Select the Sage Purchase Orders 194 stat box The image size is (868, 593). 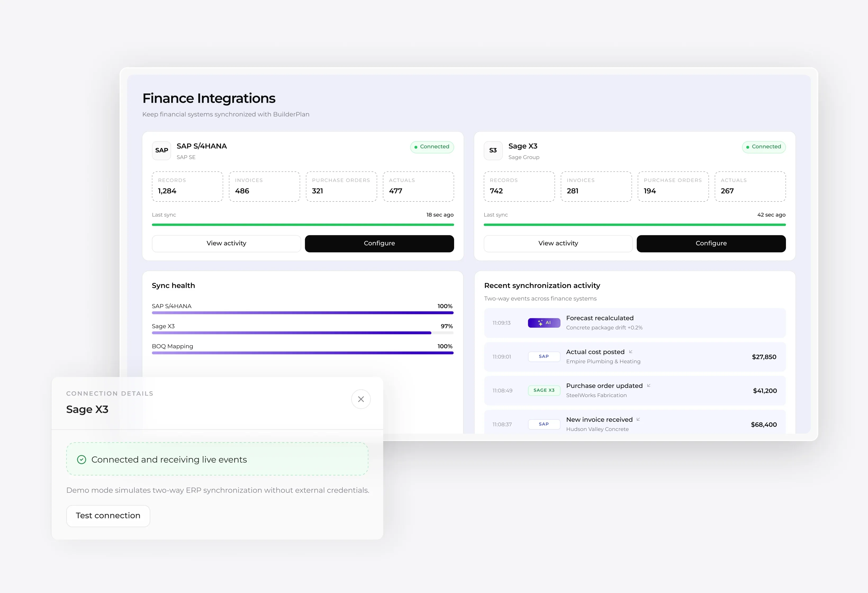[x=673, y=186]
